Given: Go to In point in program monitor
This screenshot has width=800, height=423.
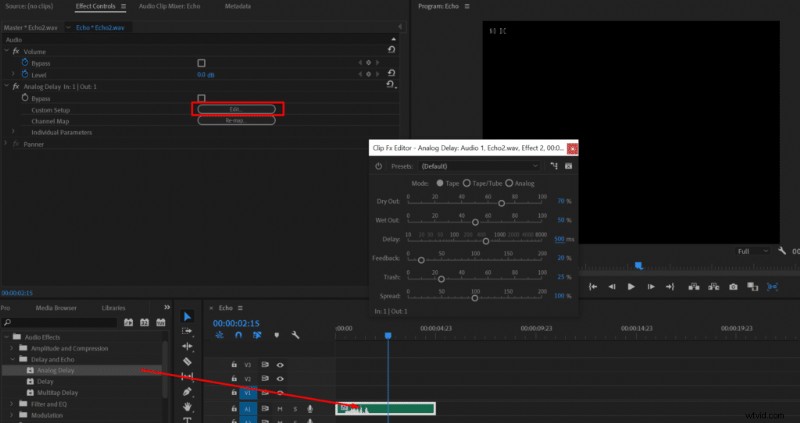Looking at the screenshot, I should (x=593, y=287).
